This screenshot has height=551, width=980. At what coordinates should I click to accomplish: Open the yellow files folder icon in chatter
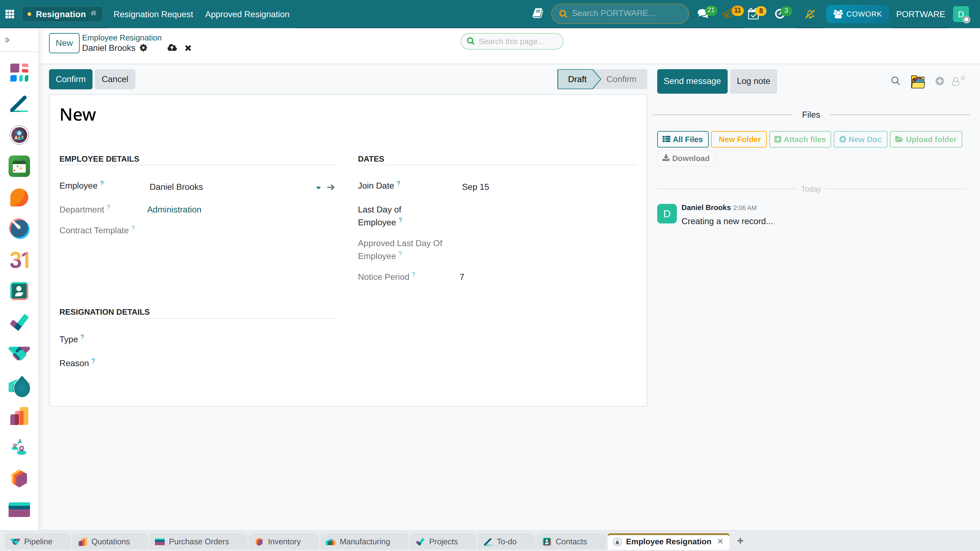[918, 81]
